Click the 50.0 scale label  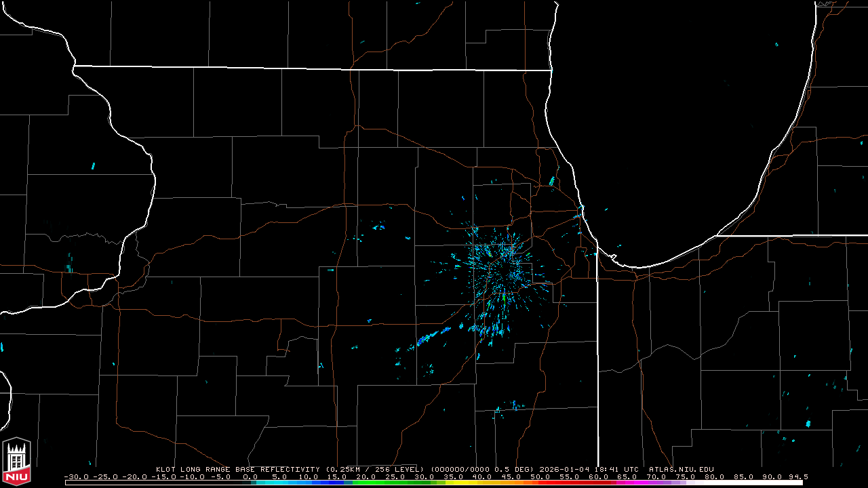pos(540,476)
